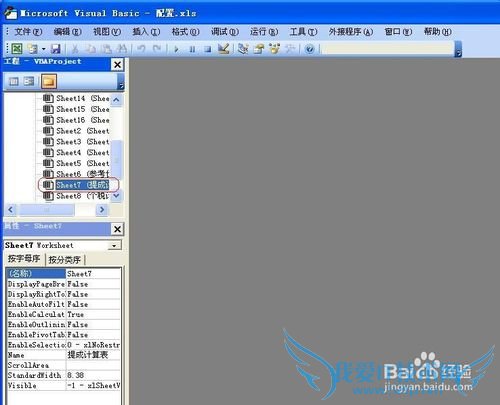
Task: Click the Name property value 提成计算表
Action: click(93, 355)
